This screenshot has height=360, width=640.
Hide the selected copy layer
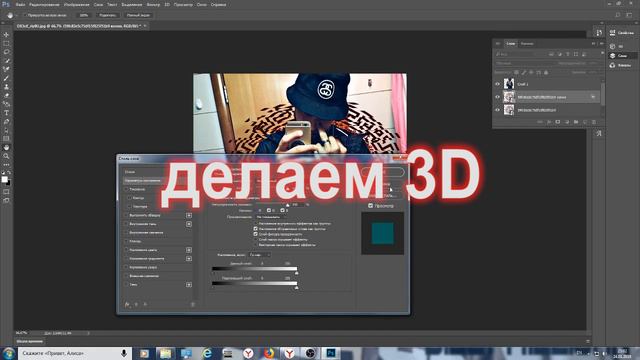coord(497,97)
